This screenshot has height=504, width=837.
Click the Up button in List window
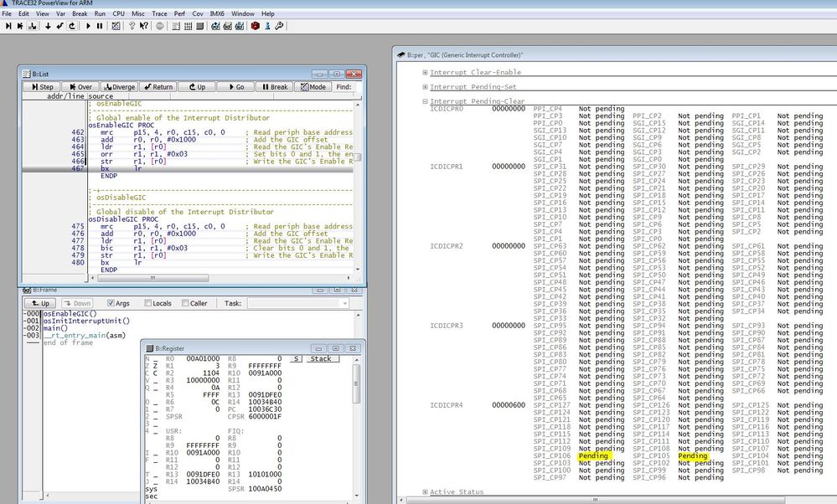[x=196, y=86]
